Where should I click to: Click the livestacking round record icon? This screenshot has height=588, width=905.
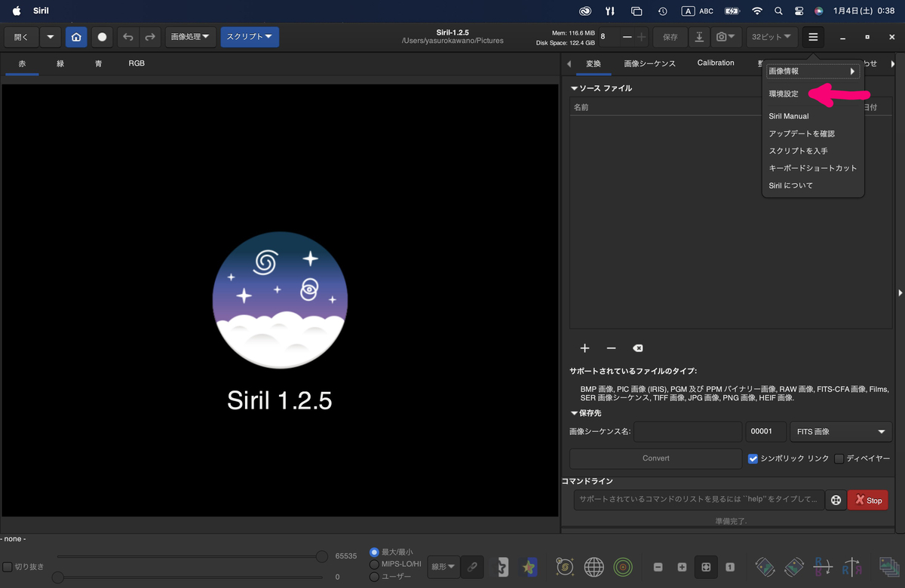(x=102, y=37)
